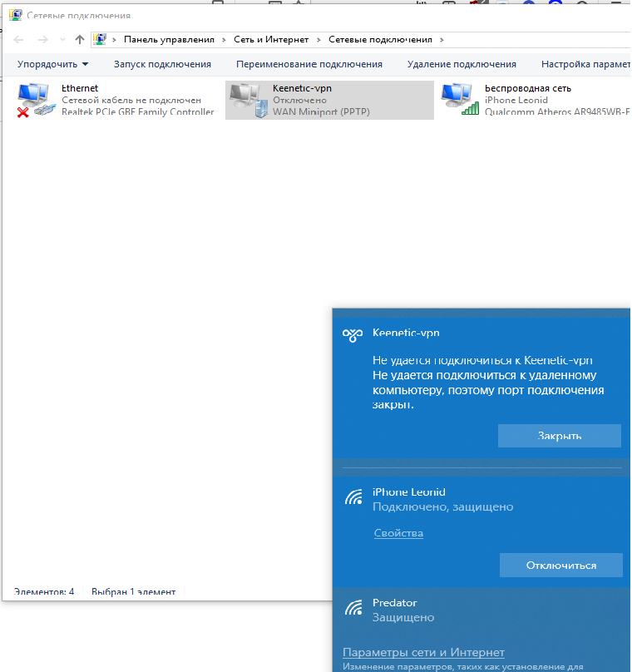The height and width of the screenshot is (672, 632).
Task: Click the Qualcomm Atheros adapter text
Action: [557, 111]
